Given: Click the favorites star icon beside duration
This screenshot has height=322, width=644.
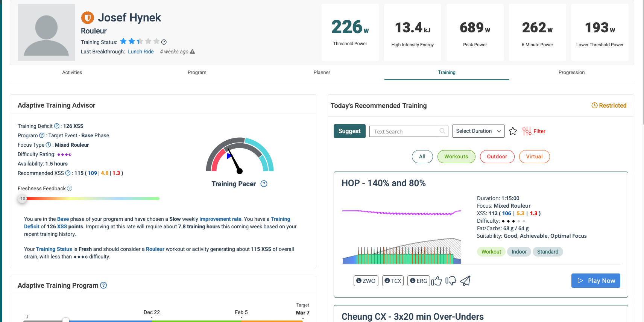Looking at the screenshot, I should 513,131.
